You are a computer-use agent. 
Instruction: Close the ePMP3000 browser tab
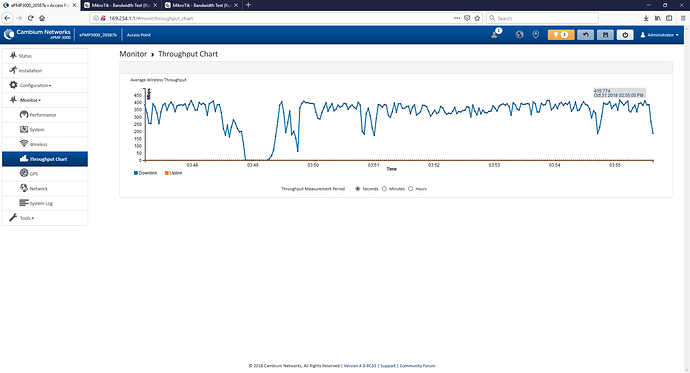[x=74, y=5]
